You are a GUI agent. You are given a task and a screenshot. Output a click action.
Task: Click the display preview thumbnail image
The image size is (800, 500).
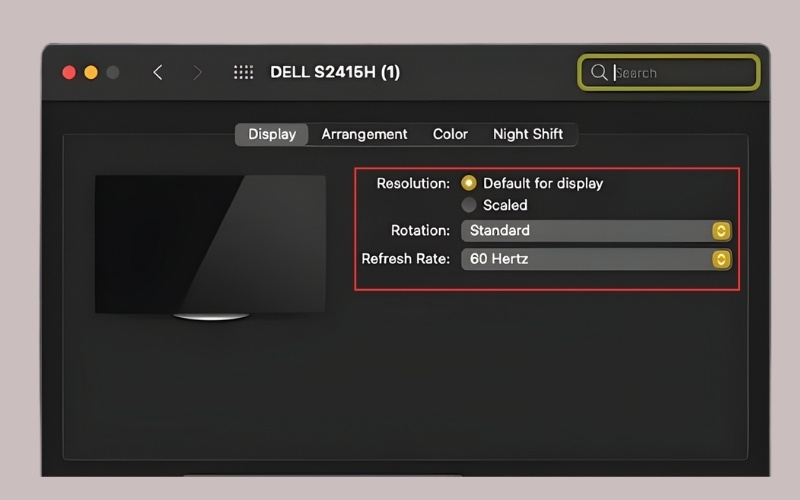click(x=210, y=247)
